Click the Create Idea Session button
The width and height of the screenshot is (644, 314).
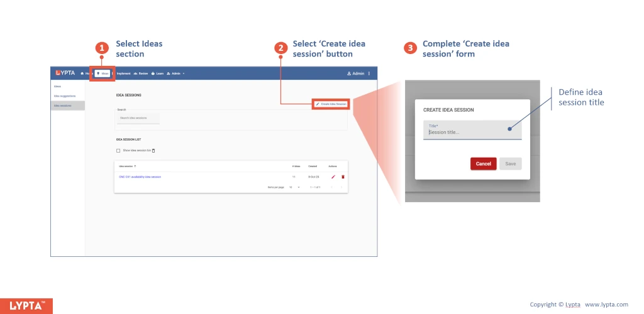tap(331, 104)
